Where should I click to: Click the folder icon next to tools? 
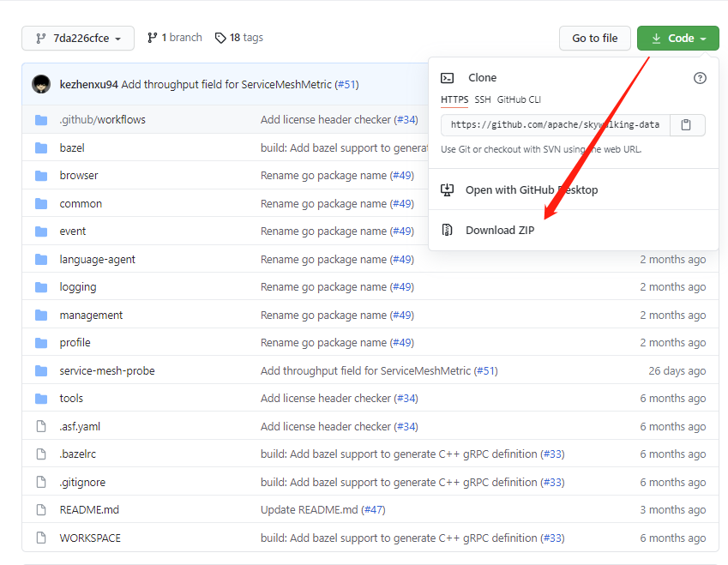point(41,399)
